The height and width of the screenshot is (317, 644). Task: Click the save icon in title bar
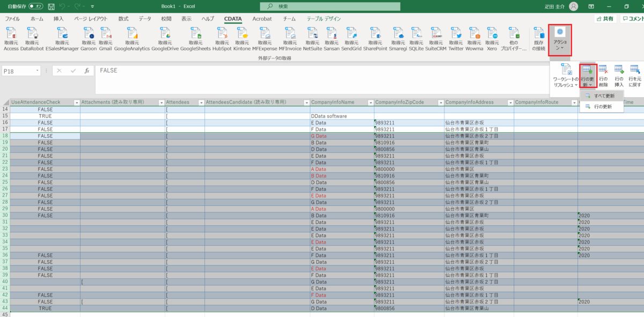(51, 6)
